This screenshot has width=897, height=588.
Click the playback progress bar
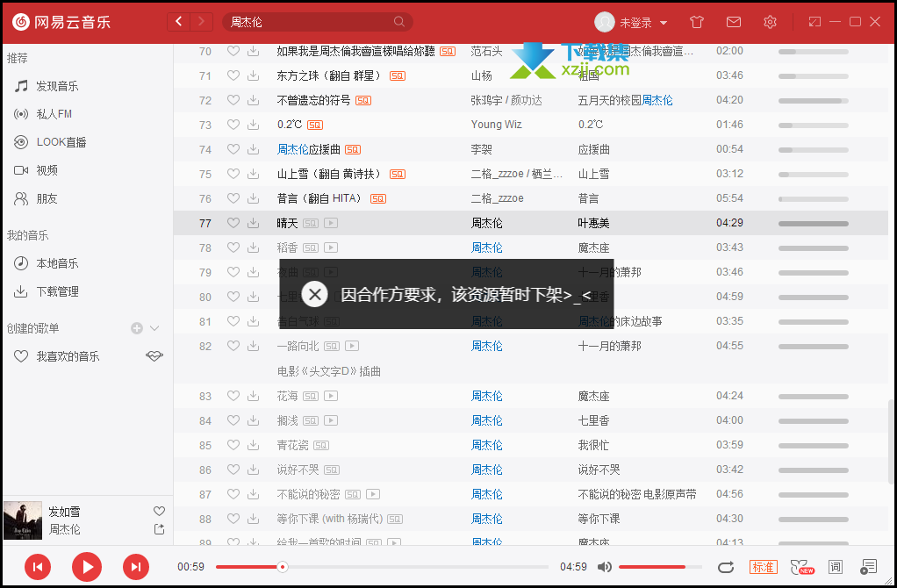pyautogui.click(x=382, y=567)
